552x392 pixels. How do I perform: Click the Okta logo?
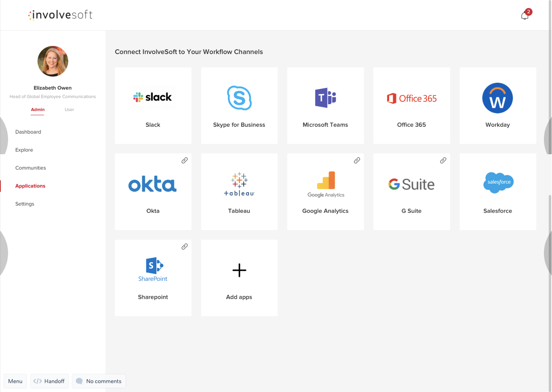(152, 184)
